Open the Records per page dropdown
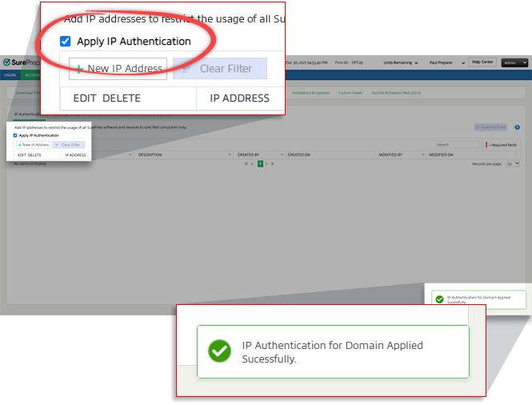Image resolution: width=532 pixels, height=405 pixels. point(513,163)
